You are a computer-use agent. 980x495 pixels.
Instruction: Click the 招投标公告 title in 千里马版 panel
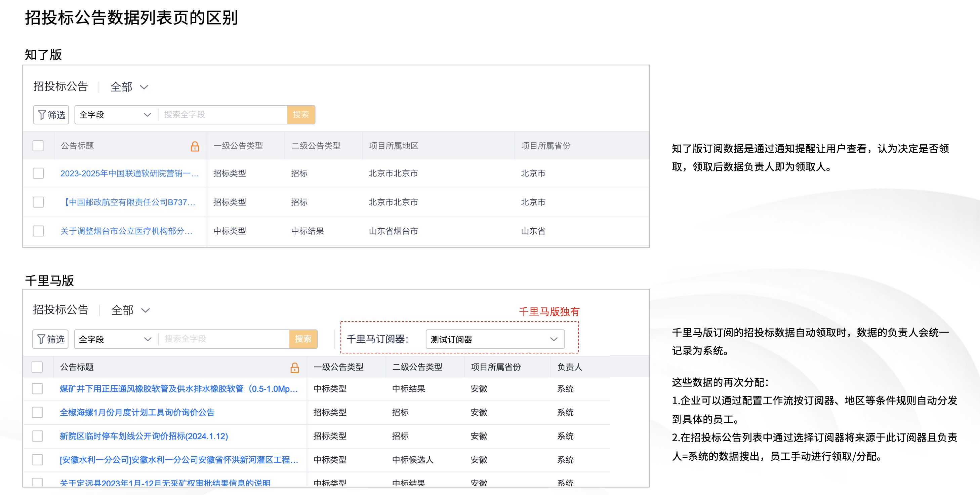tap(60, 310)
